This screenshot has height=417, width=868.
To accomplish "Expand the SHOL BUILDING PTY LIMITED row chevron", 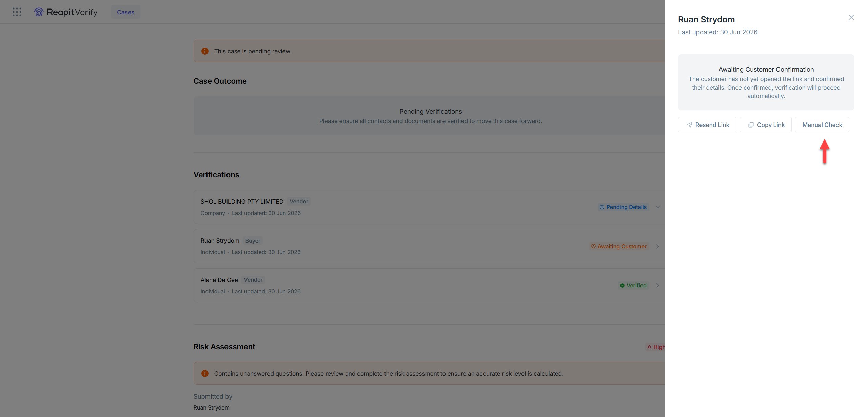I will (657, 207).
